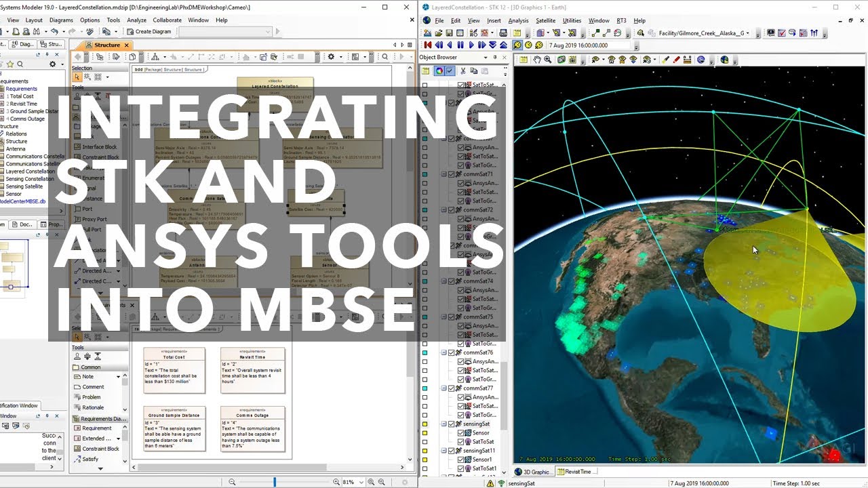Click the Cameo undo arrow
The height and width of the screenshot is (488, 868).
(54, 31)
